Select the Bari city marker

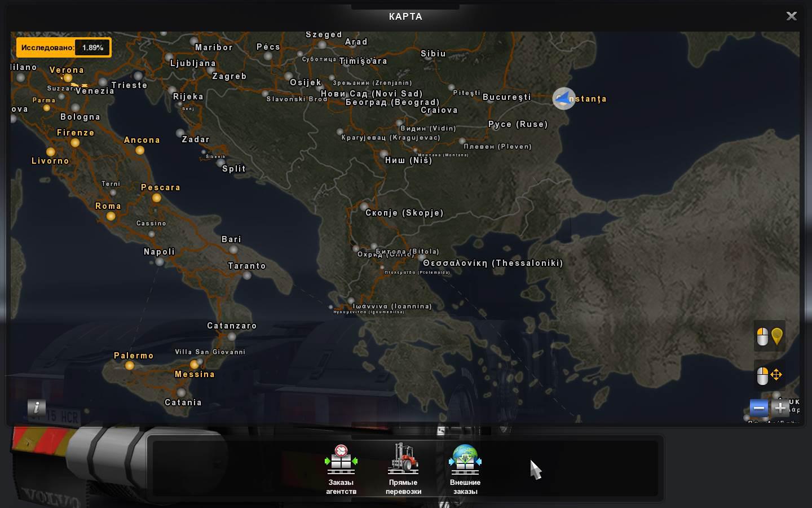point(233,249)
